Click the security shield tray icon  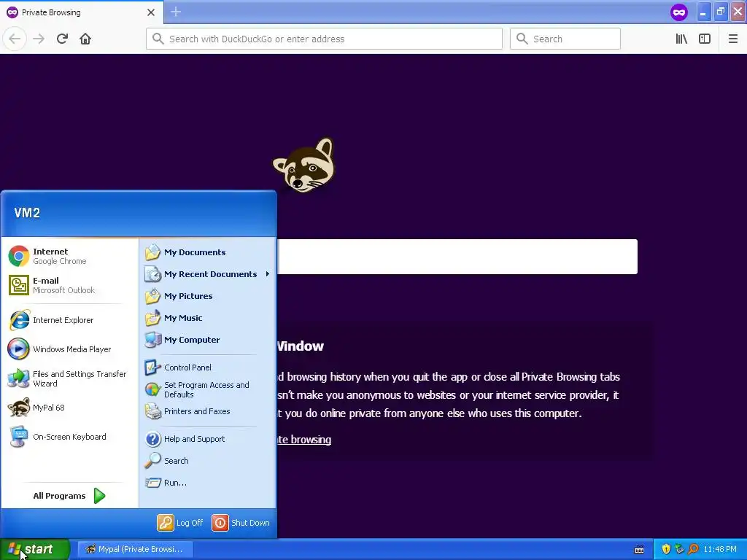click(666, 549)
